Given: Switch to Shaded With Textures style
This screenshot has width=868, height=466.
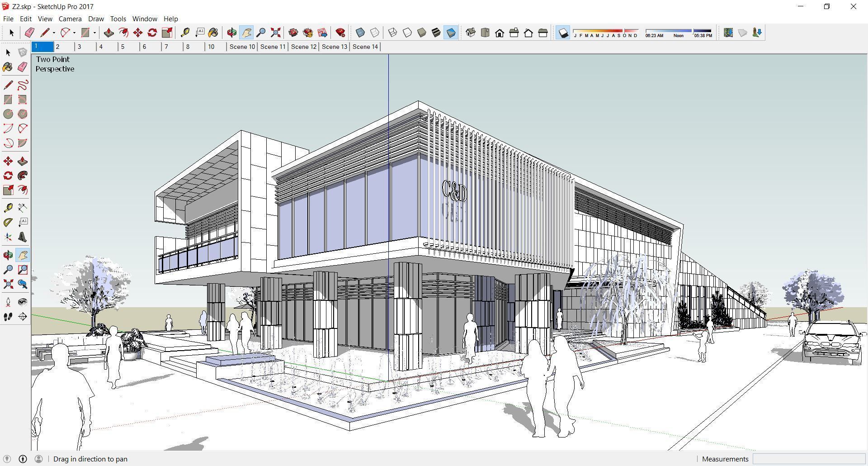Looking at the screenshot, I should tap(436, 33).
